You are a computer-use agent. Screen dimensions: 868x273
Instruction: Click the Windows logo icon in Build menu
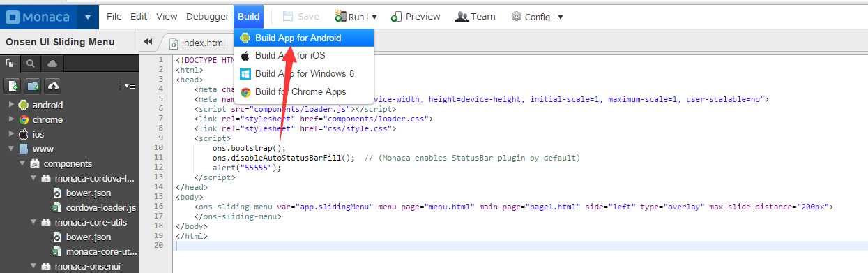click(245, 73)
